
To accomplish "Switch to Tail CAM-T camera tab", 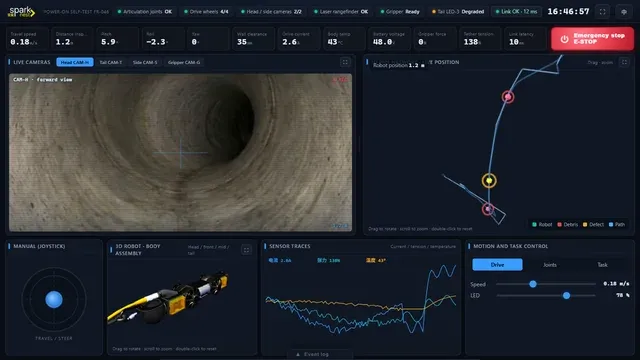I will click(x=111, y=62).
